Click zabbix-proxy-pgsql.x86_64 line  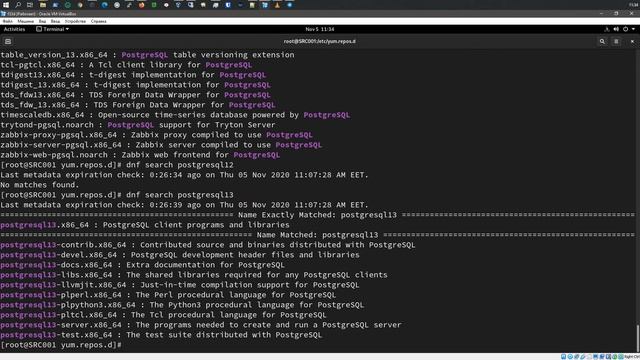pos(156,135)
